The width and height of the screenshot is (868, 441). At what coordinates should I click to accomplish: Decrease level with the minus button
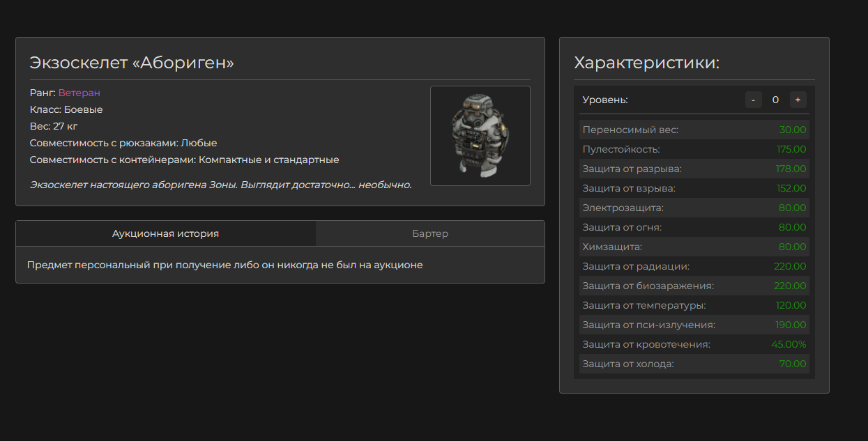tap(754, 100)
